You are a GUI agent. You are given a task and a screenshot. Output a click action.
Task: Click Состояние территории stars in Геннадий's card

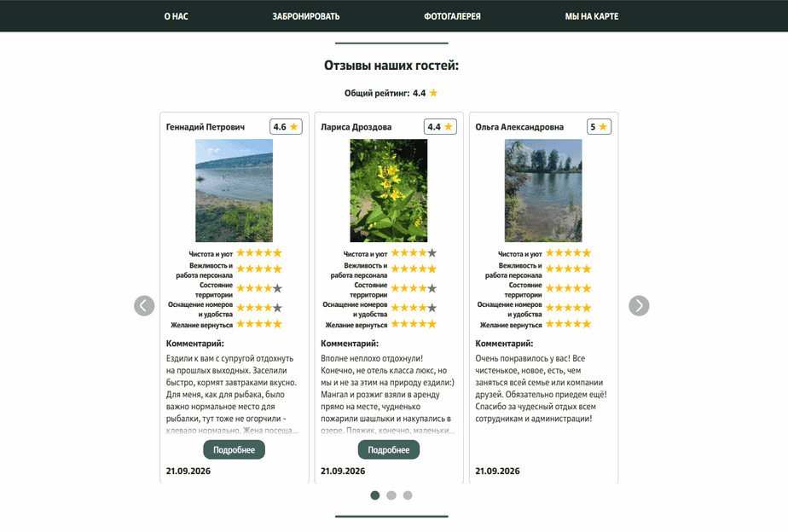[259, 288]
